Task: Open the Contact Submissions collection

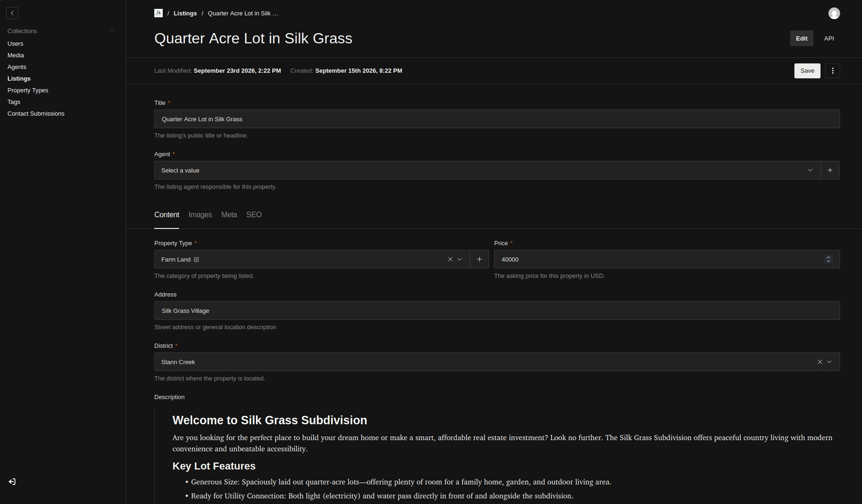Action: pos(36,114)
